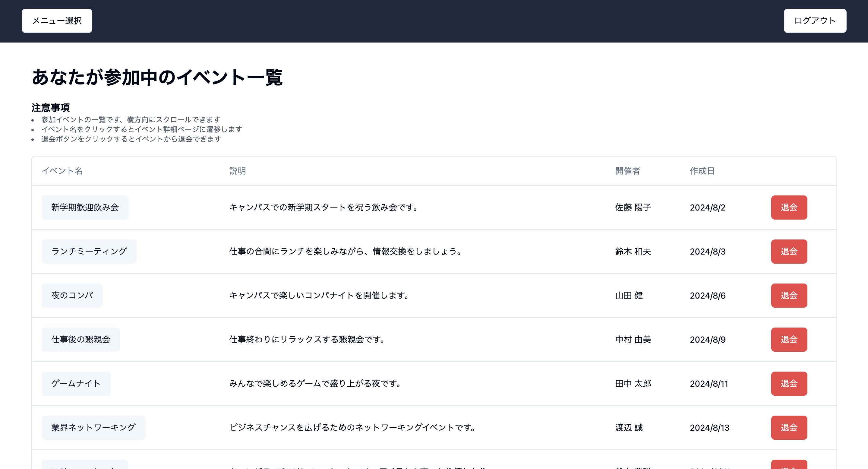Open the 夜のコンパ event details

[72, 295]
